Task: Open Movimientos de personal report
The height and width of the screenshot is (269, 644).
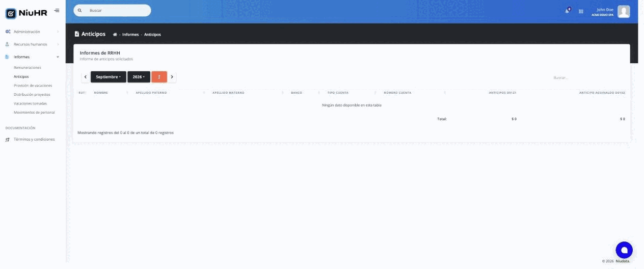Action: click(x=34, y=112)
